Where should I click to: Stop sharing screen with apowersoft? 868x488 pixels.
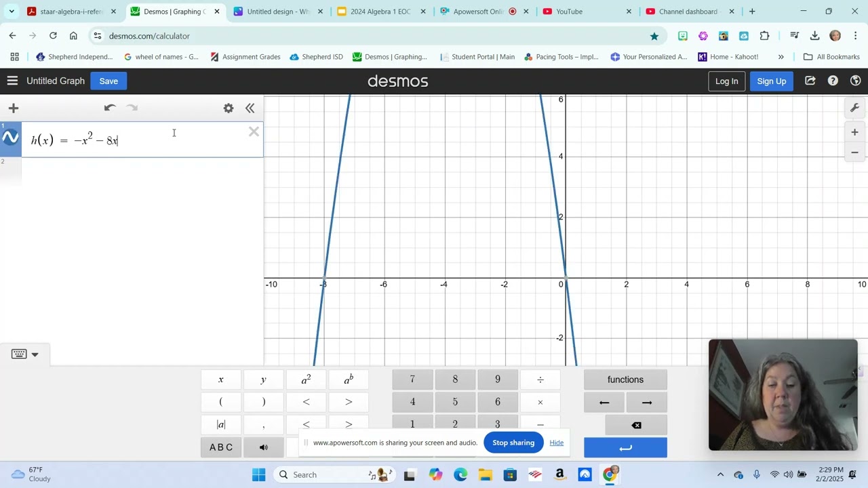[513, 443]
